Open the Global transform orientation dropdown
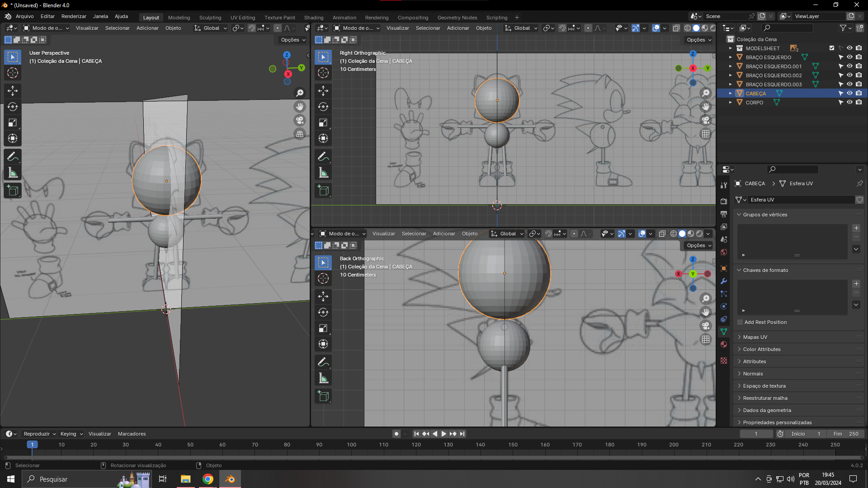 pos(211,28)
